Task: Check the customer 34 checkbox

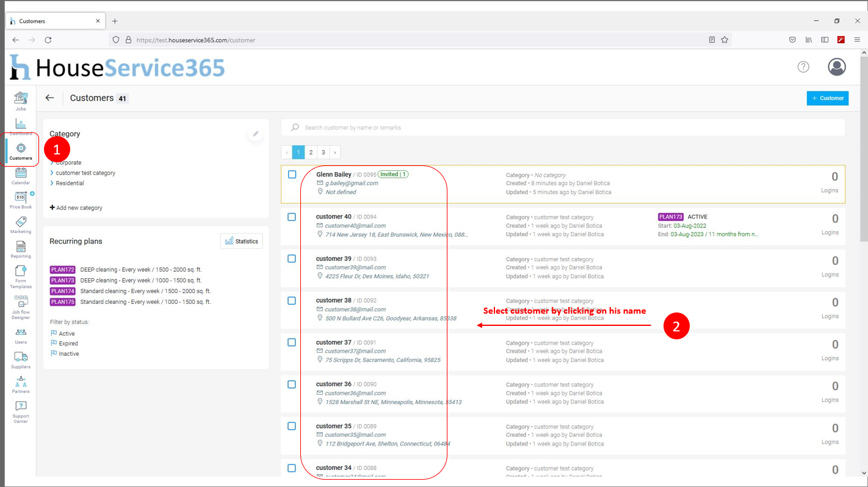Action: (292, 468)
